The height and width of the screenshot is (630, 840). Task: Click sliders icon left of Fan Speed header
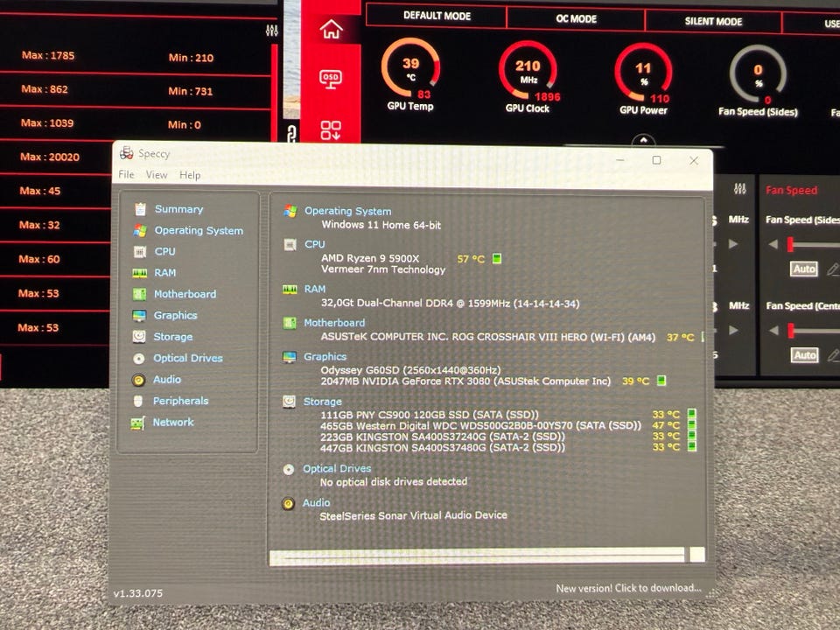[740, 189]
